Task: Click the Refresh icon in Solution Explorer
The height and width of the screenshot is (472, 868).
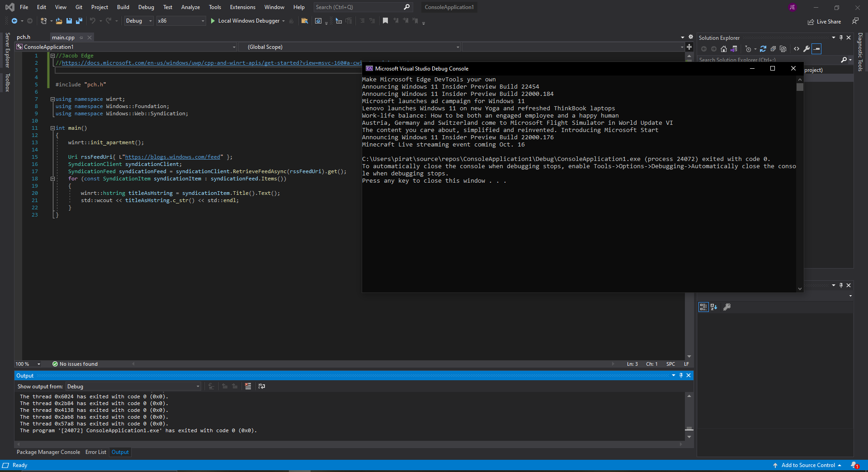Action: click(763, 49)
